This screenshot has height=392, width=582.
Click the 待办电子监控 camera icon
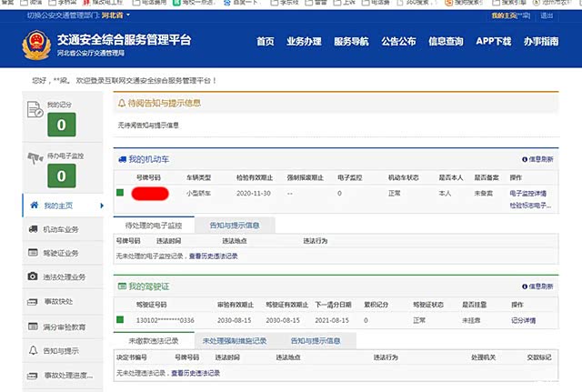(x=35, y=156)
